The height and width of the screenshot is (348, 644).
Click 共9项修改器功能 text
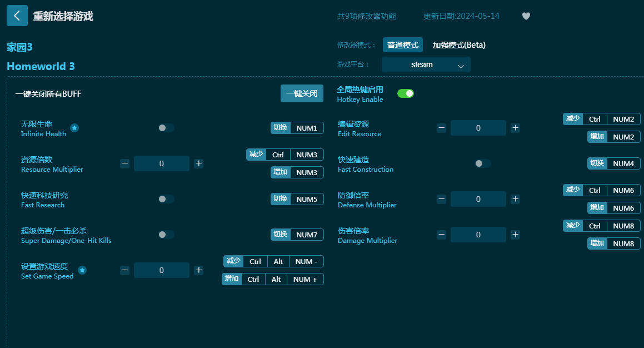point(367,16)
